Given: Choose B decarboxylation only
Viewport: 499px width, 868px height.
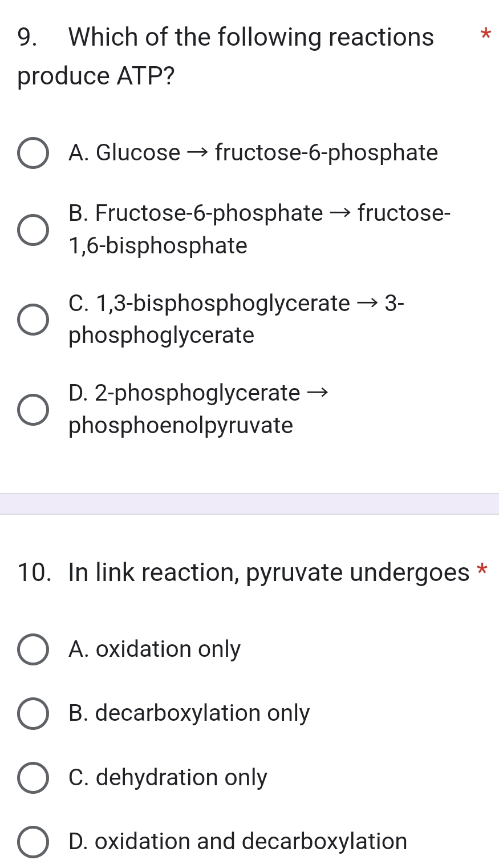Looking at the screenshot, I should tap(33, 713).
